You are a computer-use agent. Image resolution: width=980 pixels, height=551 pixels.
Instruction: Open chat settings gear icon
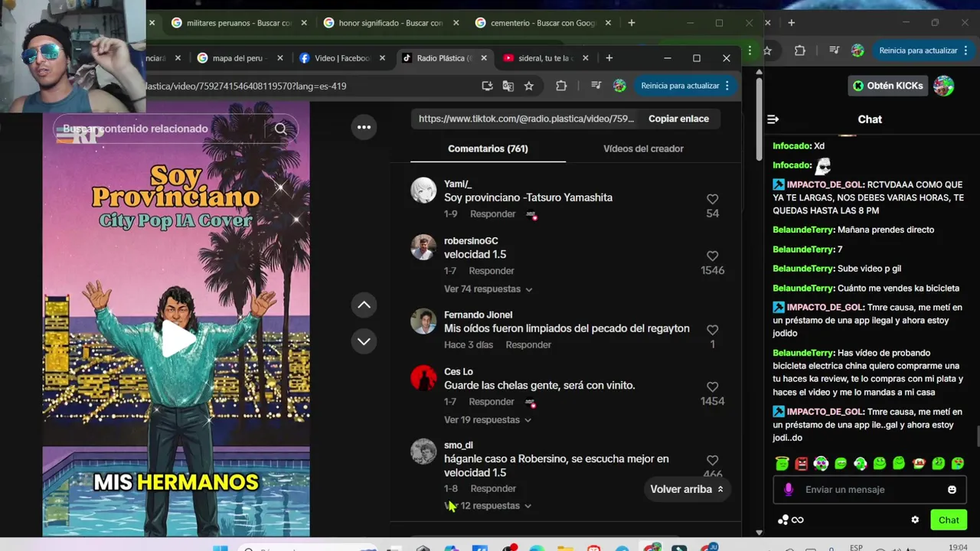(915, 520)
